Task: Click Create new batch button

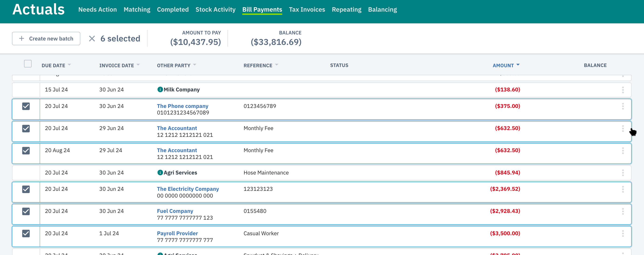Action: 46,39
